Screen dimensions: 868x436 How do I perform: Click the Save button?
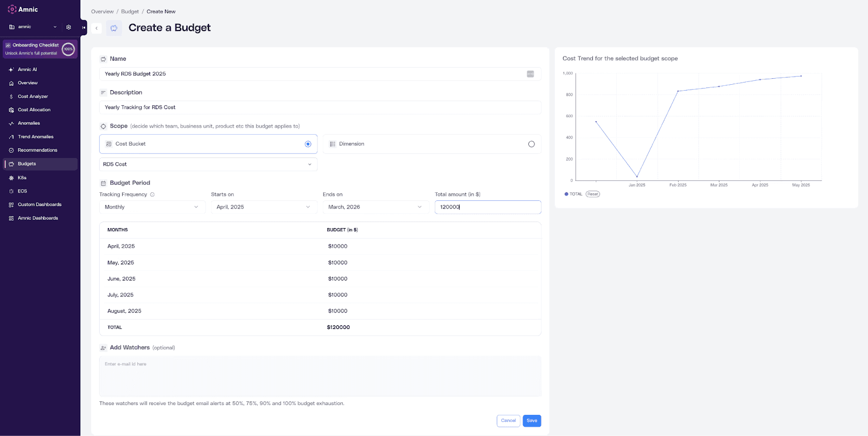click(x=532, y=421)
